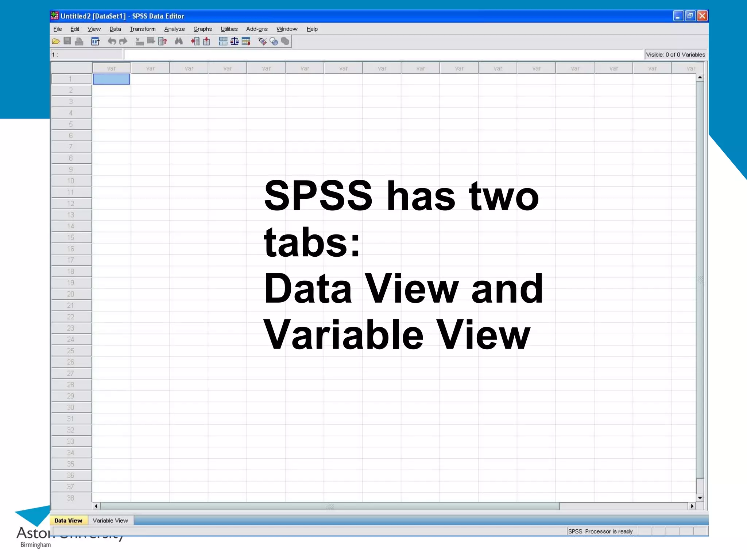Open the Edit menu
The width and height of the screenshot is (747, 560).
pos(75,29)
